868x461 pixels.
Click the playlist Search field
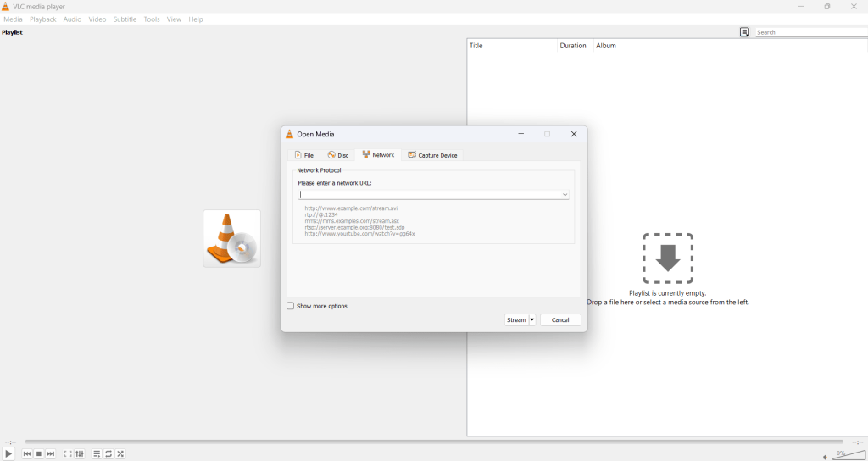click(811, 32)
